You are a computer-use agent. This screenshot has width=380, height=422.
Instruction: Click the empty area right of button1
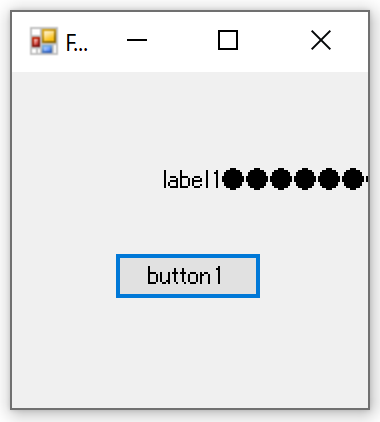pyautogui.click(x=313, y=276)
